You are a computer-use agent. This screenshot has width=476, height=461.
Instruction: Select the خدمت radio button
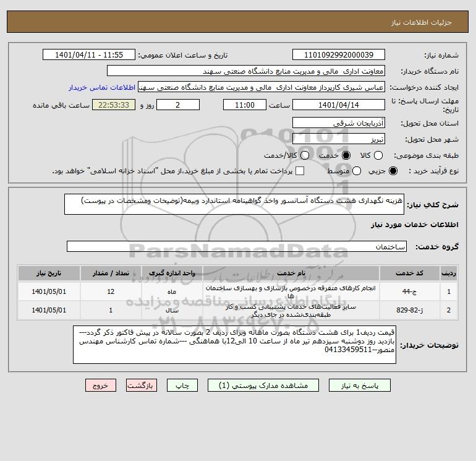[346, 155]
